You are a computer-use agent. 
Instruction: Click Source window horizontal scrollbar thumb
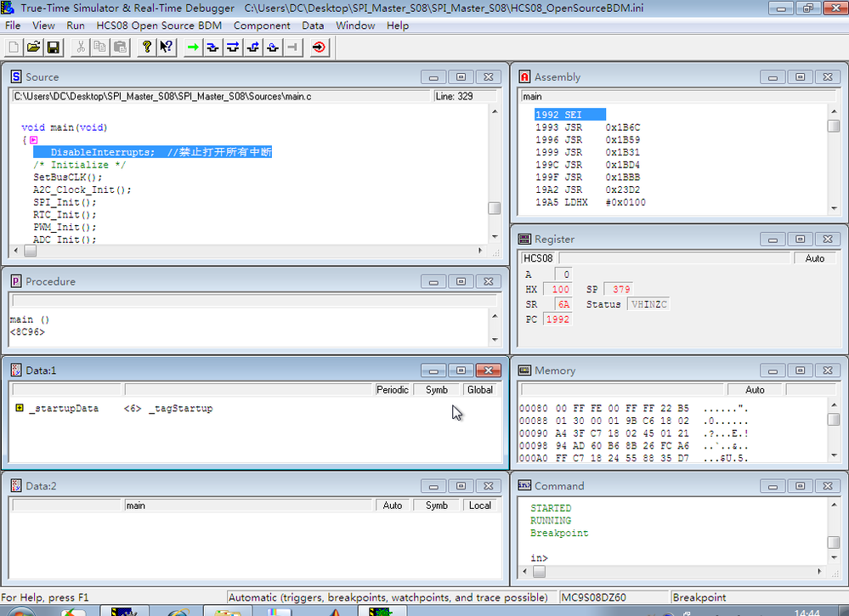pos(31,251)
